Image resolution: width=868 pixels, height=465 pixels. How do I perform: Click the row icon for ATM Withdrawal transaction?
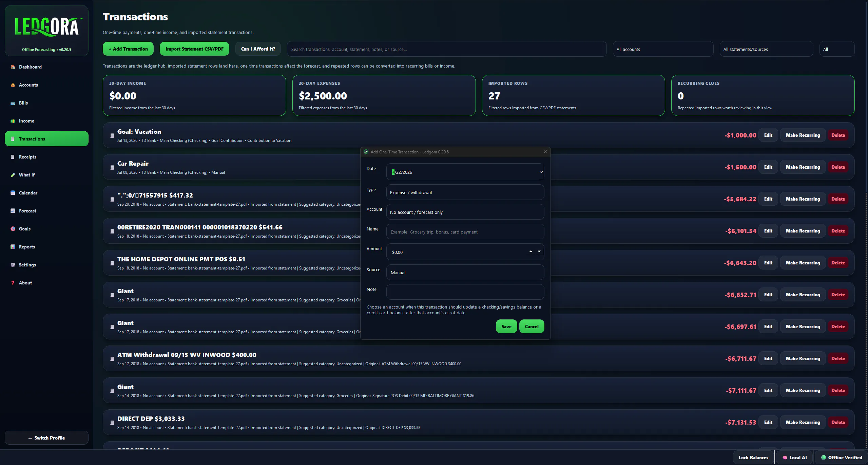(112, 359)
